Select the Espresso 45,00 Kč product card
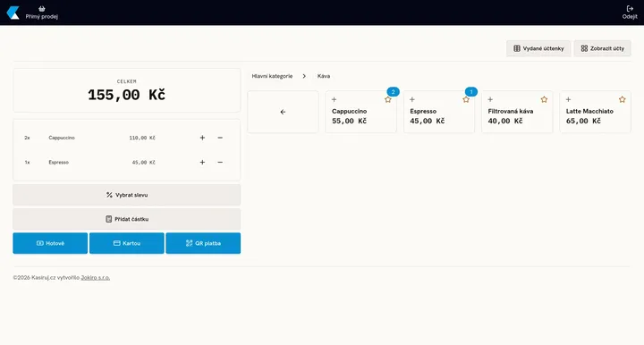 (x=439, y=112)
